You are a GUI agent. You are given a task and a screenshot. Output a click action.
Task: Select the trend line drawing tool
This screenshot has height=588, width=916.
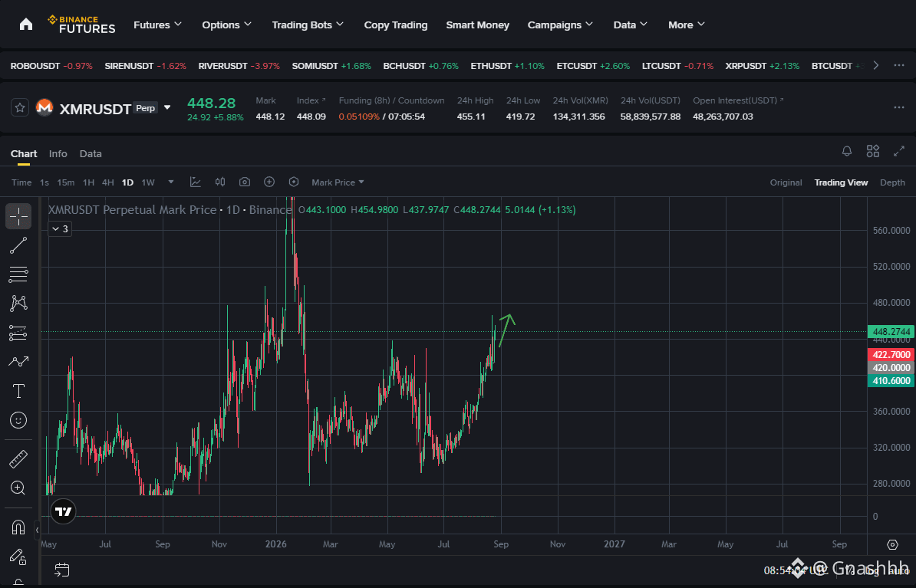click(18, 245)
